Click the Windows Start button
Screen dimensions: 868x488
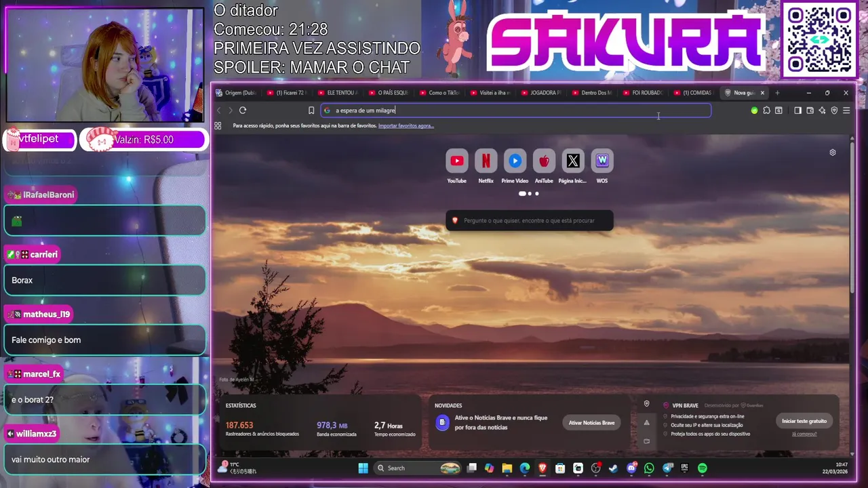click(363, 468)
